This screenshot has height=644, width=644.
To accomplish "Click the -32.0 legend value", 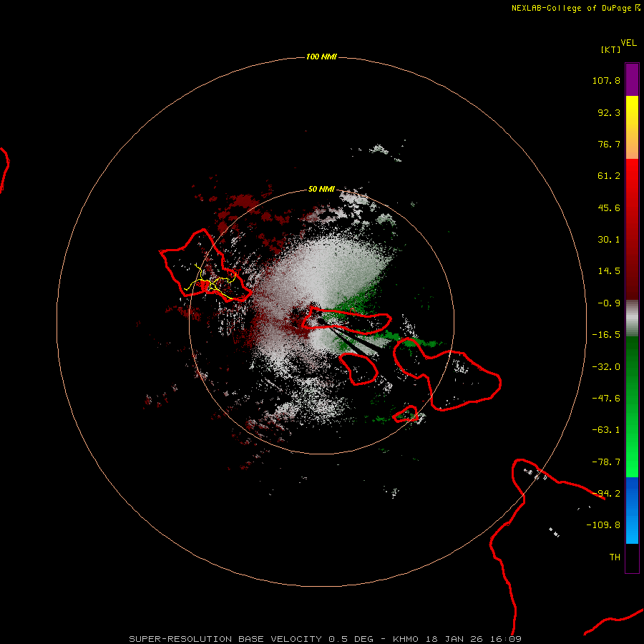I will point(606,367).
